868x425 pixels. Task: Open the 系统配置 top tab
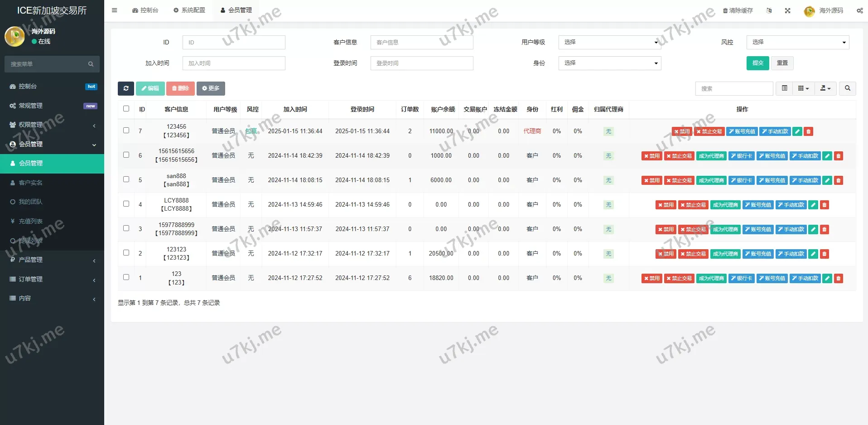click(x=189, y=10)
